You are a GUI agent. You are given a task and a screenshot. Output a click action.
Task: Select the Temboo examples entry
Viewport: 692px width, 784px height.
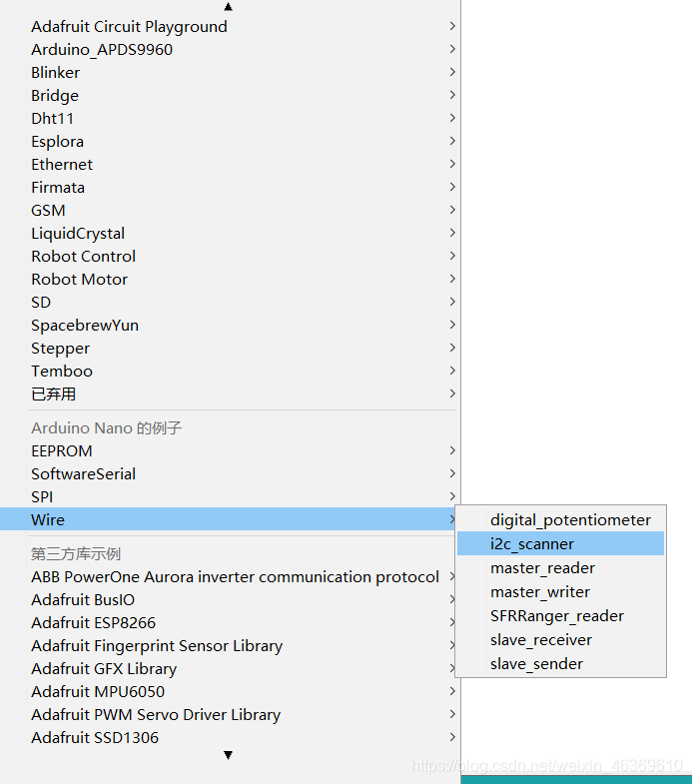230,372
